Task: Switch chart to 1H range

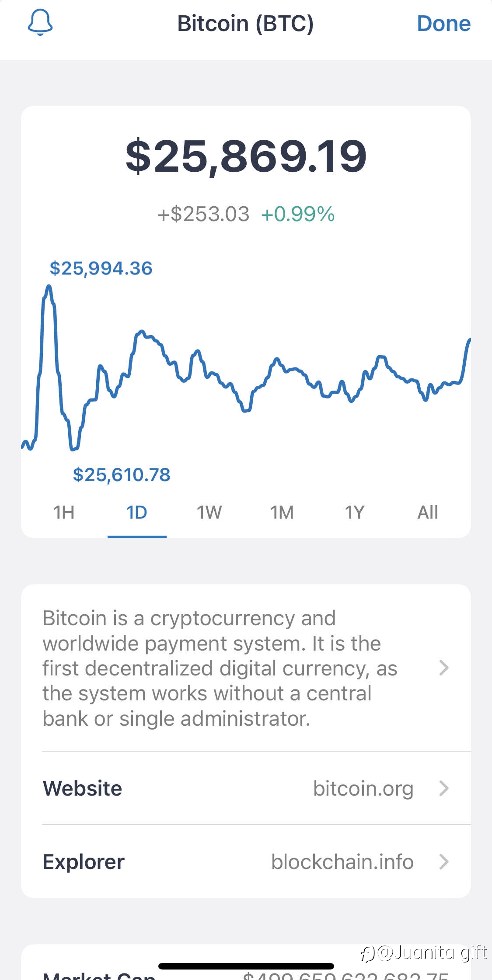Action: 64,512
